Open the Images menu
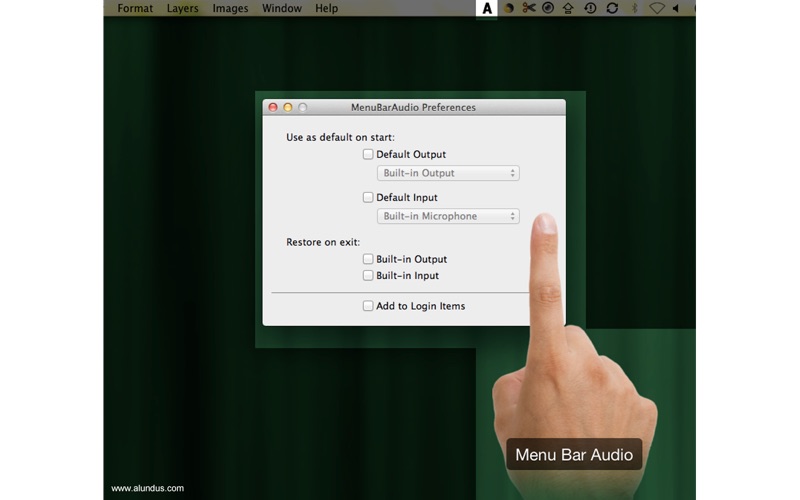Screen dimensions: 800x500 (x=230, y=8)
